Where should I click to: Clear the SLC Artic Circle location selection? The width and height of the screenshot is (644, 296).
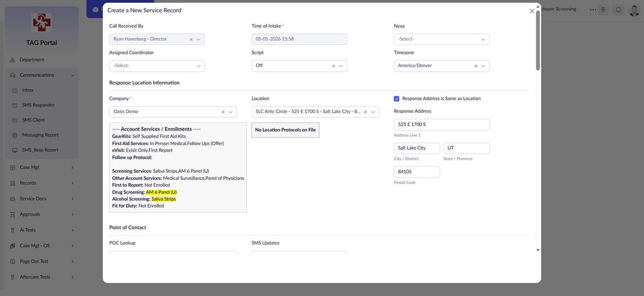coord(365,112)
